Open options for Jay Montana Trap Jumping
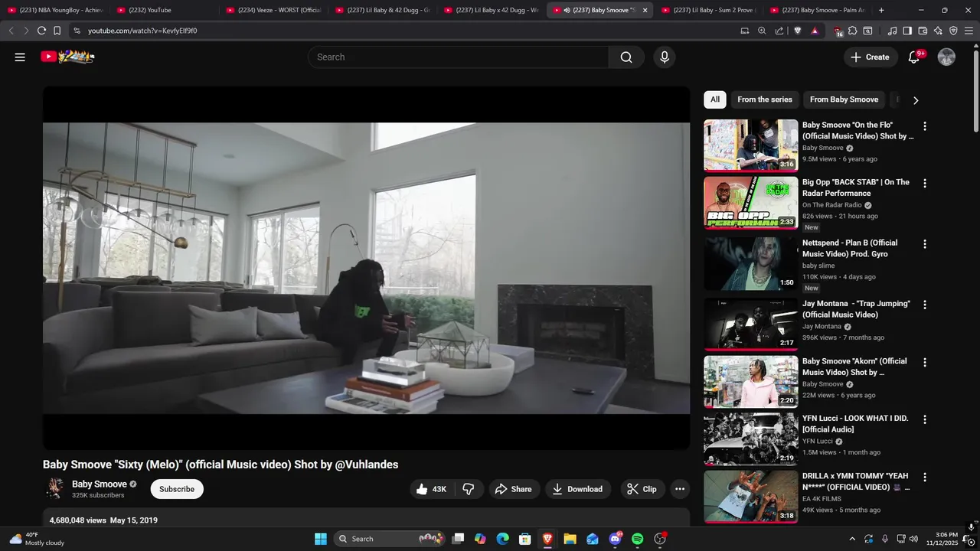Viewport: 980px width, 551px height. 924,305
